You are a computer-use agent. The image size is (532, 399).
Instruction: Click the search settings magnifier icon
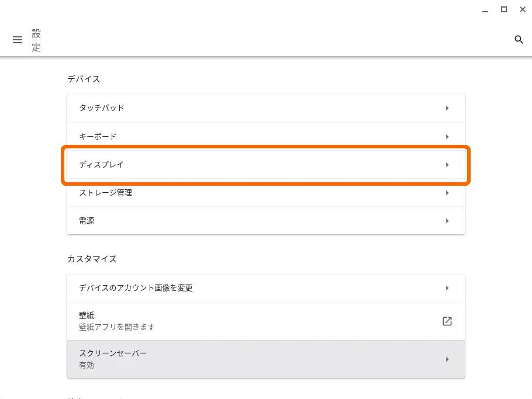pos(519,39)
